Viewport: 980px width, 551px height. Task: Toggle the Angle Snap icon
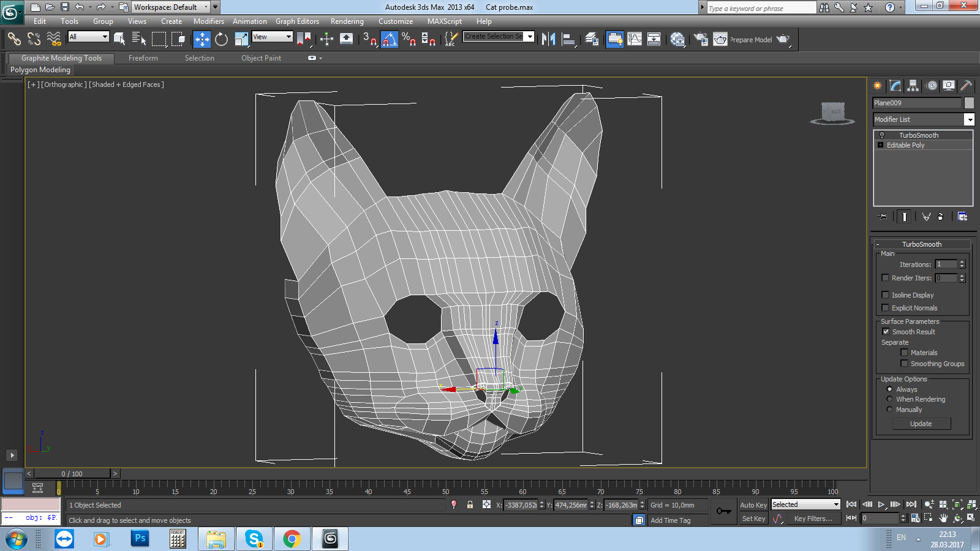pyautogui.click(x=390, y=40)
